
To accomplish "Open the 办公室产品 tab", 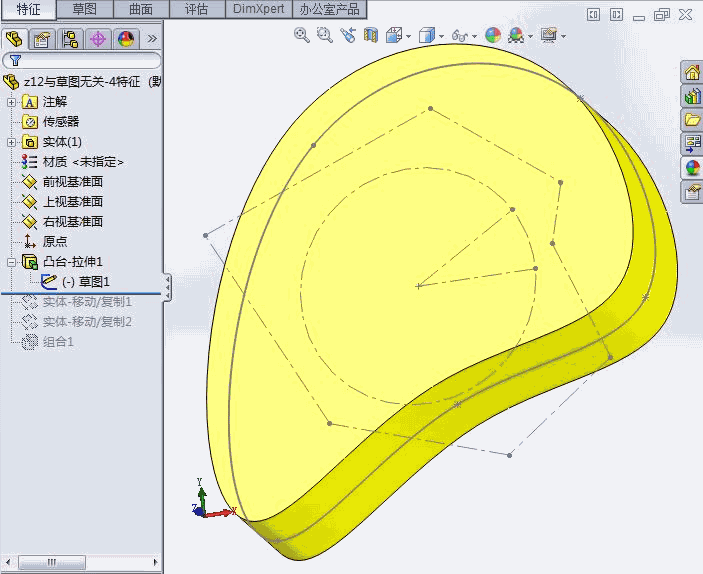I will (329, 9).
